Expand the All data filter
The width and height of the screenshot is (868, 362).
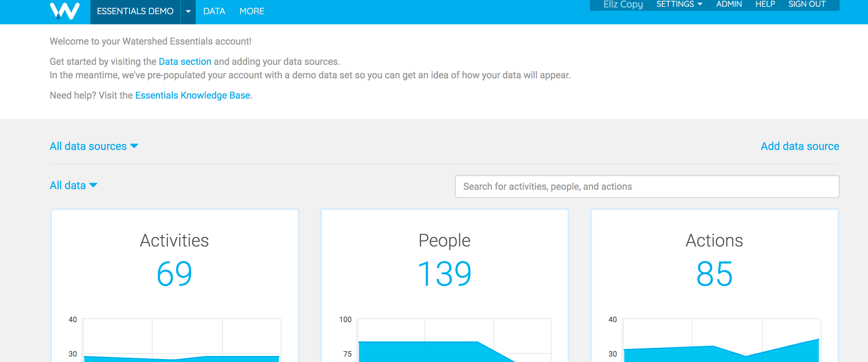(74, 185)
